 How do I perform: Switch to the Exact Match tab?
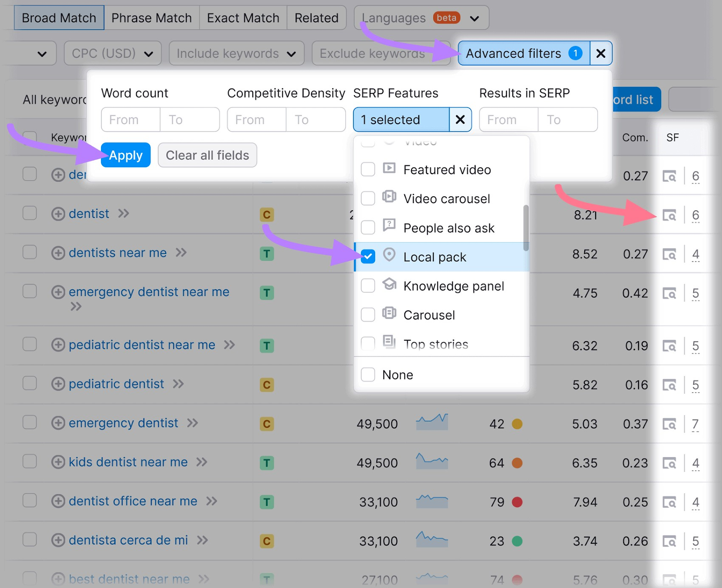pos(242,18)
